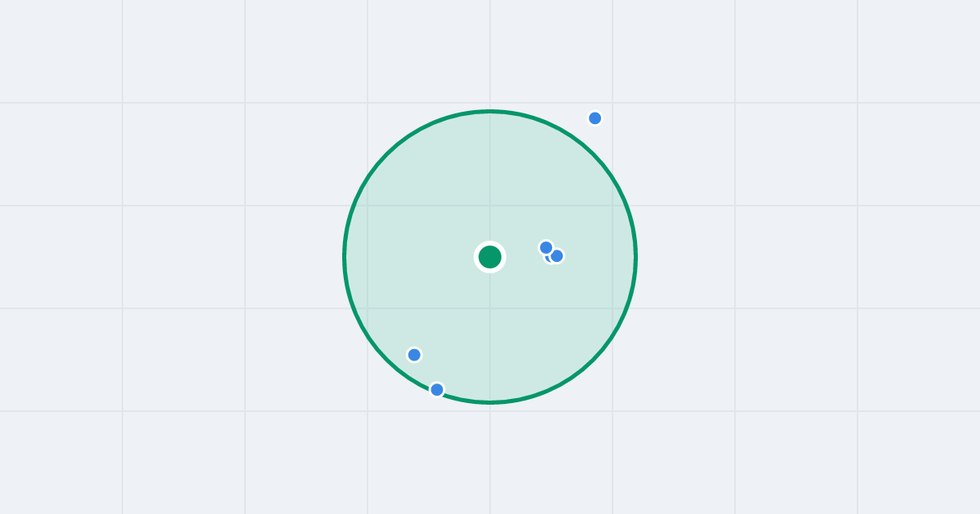
Task: Select the blue dot sitting on the circle's edge
Action: (x=437, y=390)
